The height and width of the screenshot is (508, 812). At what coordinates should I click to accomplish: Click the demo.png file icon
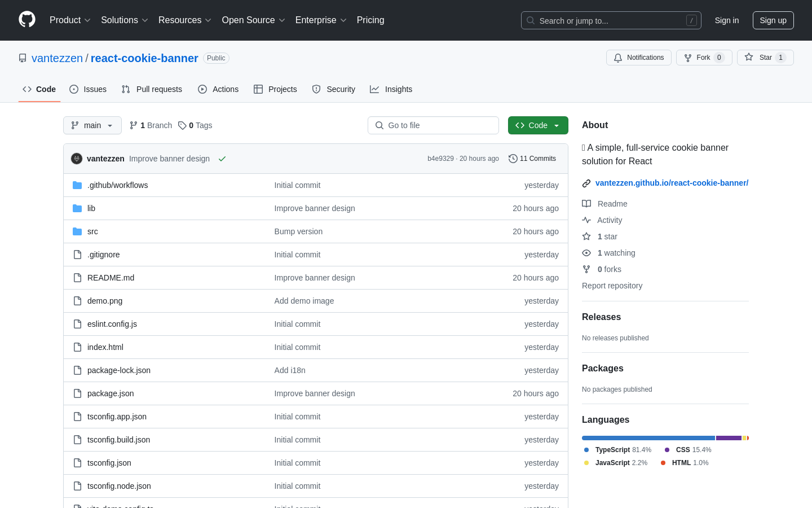77,301
